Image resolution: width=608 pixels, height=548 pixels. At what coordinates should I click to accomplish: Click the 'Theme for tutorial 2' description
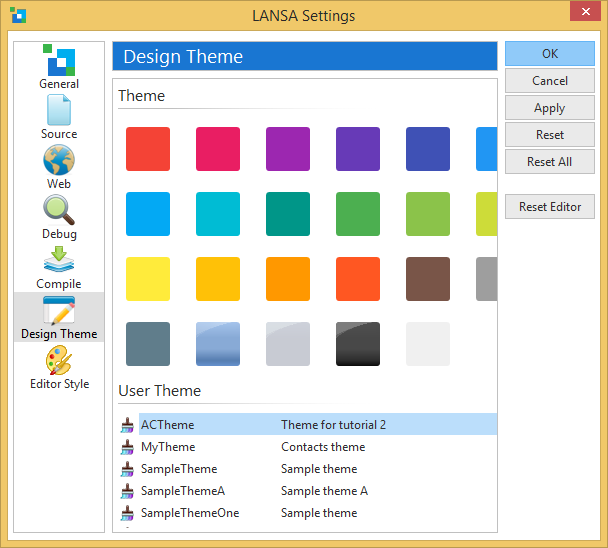(x=333, y=425)
